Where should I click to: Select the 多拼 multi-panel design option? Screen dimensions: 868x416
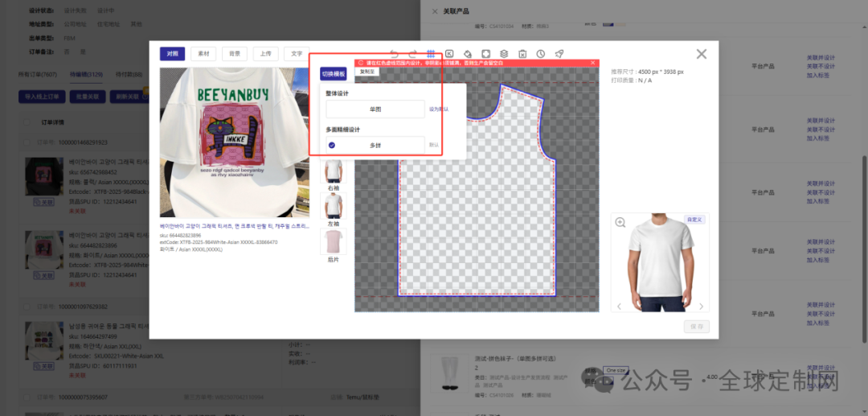click(375, 146)
